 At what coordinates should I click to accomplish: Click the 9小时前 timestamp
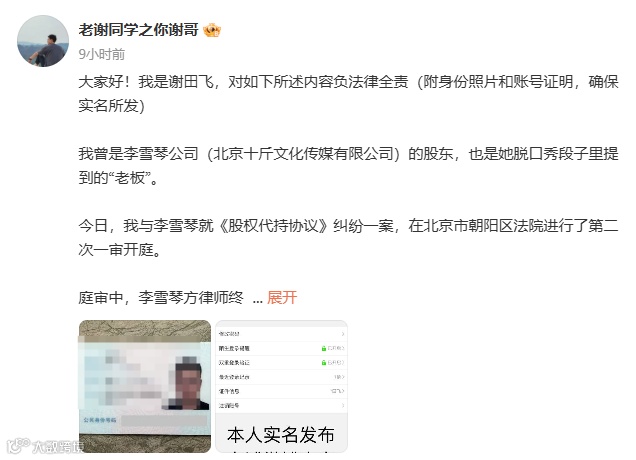point(102,54)
